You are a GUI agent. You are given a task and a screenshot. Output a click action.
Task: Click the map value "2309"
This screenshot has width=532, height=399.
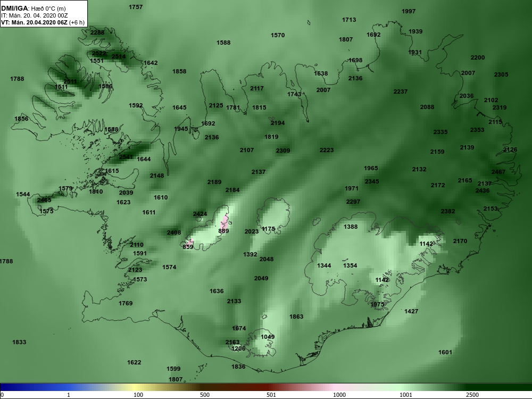click(x=283, y=151)
